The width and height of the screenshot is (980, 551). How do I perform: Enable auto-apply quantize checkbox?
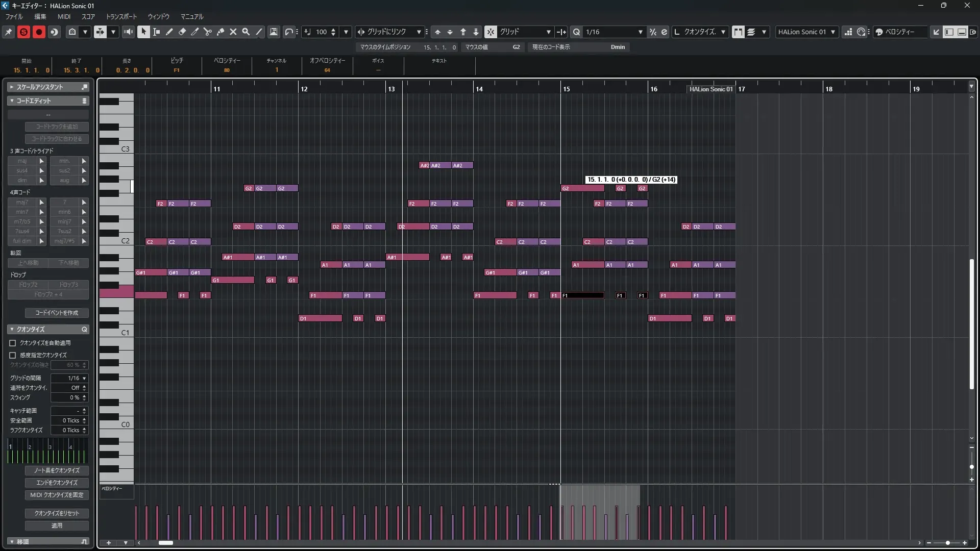point(13,343)
